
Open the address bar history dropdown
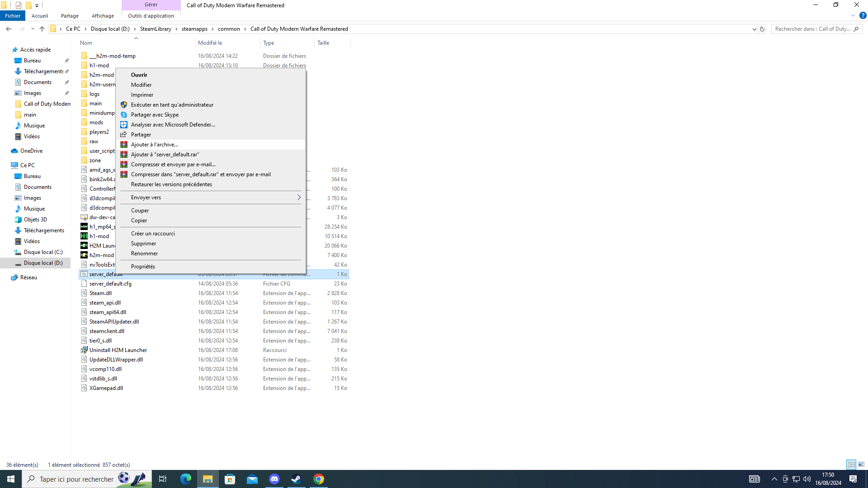(x=754, y=29)
